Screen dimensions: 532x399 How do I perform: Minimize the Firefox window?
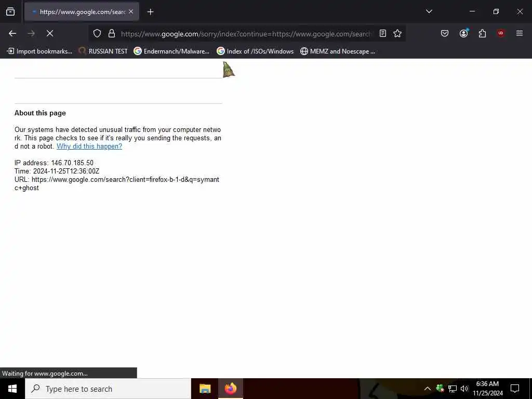[472, 11]
